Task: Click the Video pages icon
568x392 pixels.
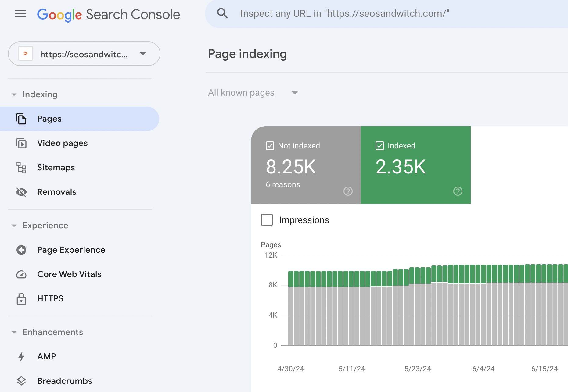Action: [21, 143]
